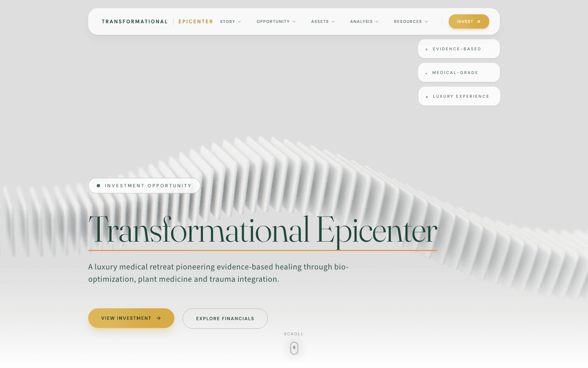Select the ASSETS menu item

click(x=323, y=21)
